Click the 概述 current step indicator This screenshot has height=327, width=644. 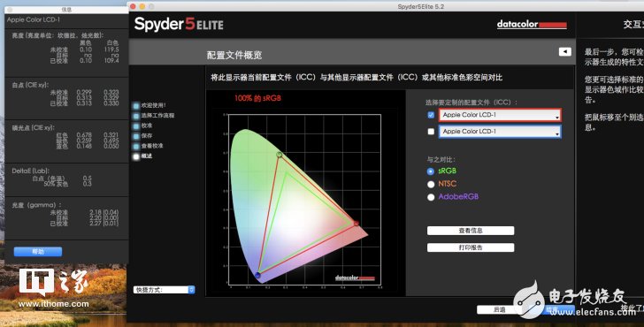[136, 156]
